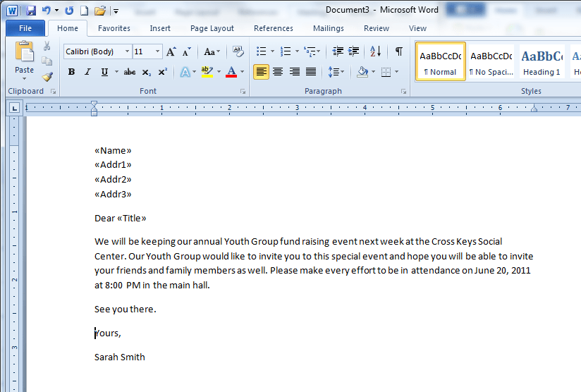The image size is (581, 392).
Task: Click the Increase Indent icon
Action: [354, 51]
